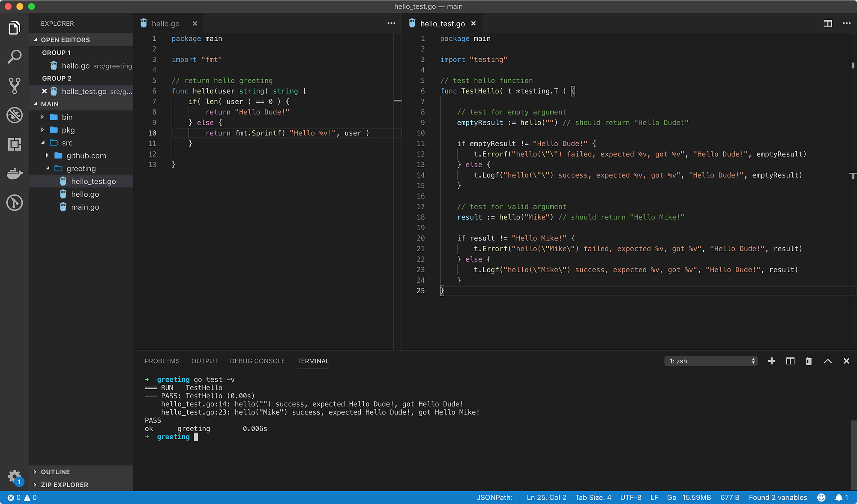Open hello.go in greeting folder
This screenshot has height=504, width=857.
tap(81, 194)
